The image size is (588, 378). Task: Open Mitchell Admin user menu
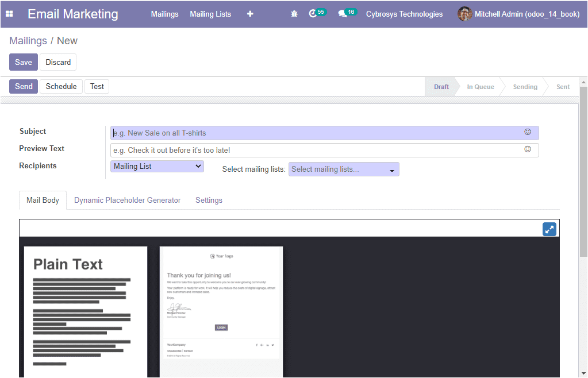518,14
